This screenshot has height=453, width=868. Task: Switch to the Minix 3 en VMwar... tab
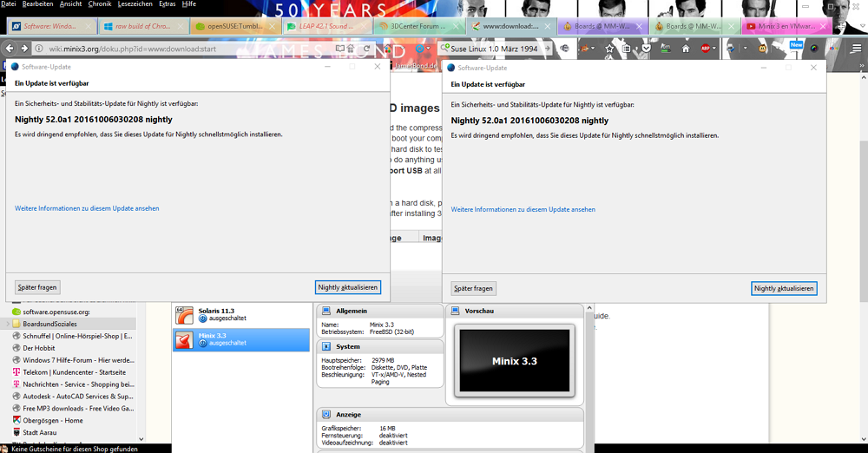pos(786,26)
